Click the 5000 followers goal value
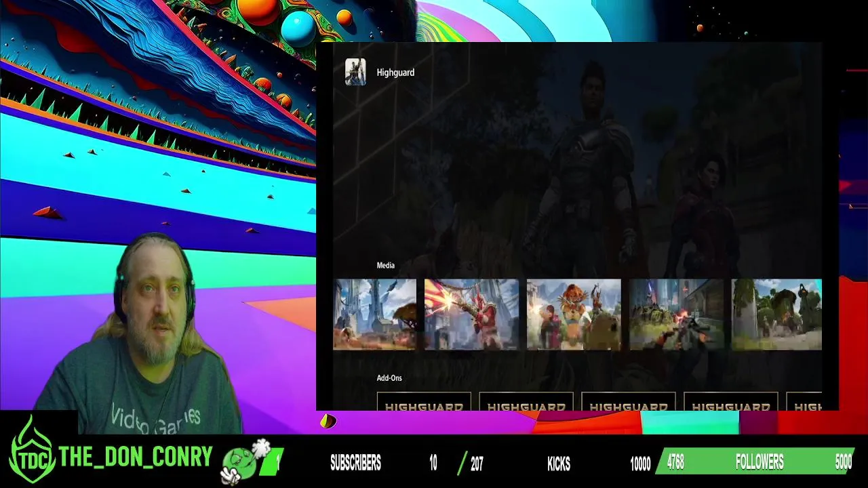The width and height of the screenshot is (868, 488). pyautogui.click(x=843, y=462)
